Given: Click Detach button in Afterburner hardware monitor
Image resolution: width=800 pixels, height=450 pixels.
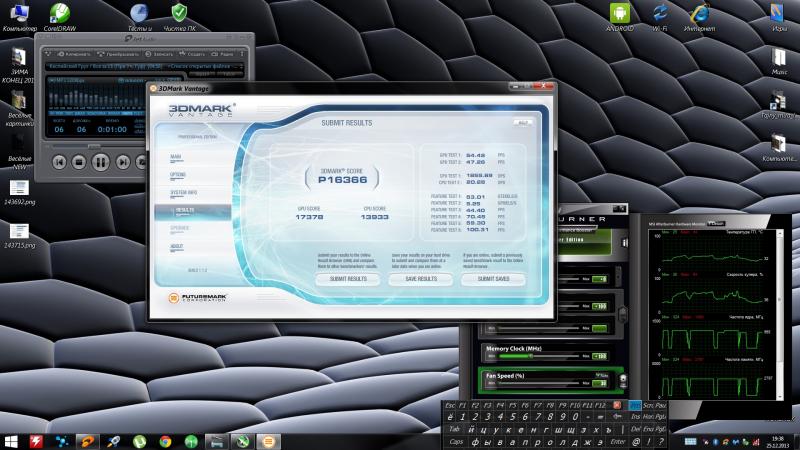Looking at the screenshot, I should pos(716,223).
